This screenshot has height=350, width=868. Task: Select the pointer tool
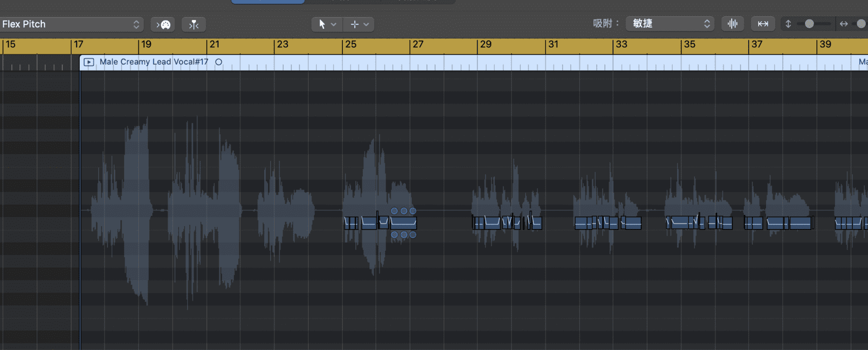(322, 24)
